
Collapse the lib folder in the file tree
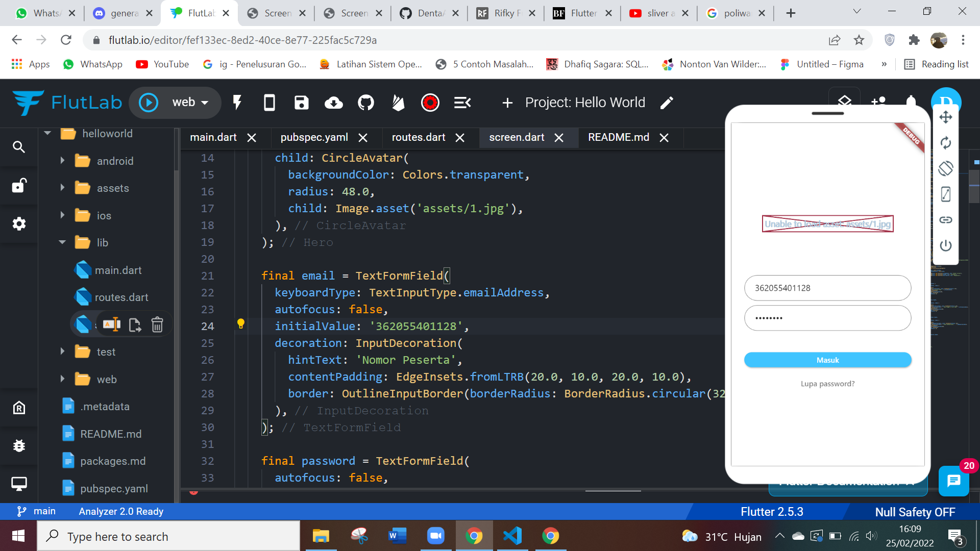point(62,242)
